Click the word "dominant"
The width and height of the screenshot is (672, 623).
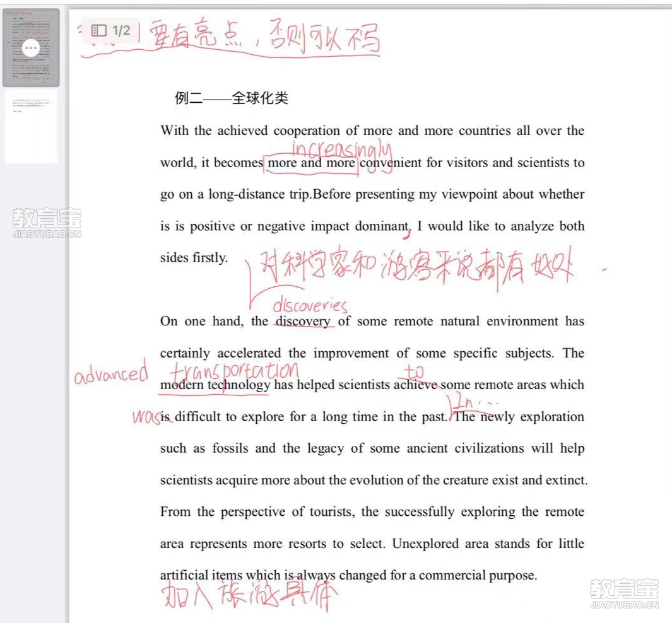[382, 226]
